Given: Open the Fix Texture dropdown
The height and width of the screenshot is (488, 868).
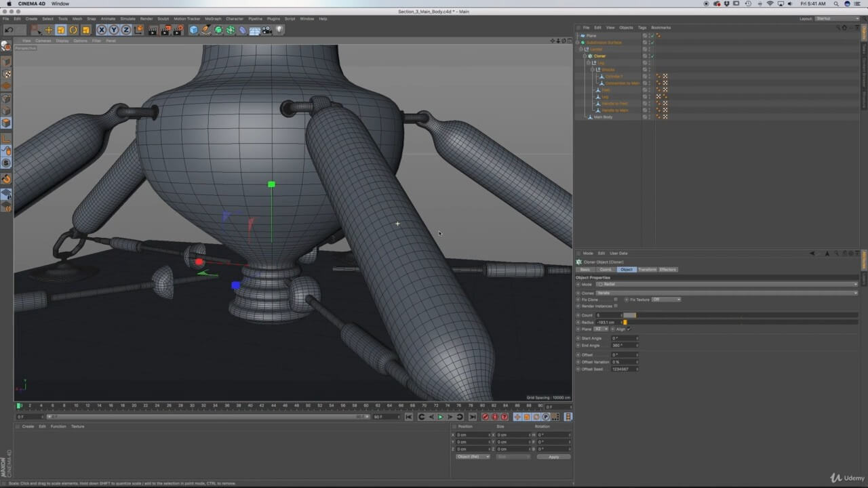Looking at the screenshot, I should point(665,300).
